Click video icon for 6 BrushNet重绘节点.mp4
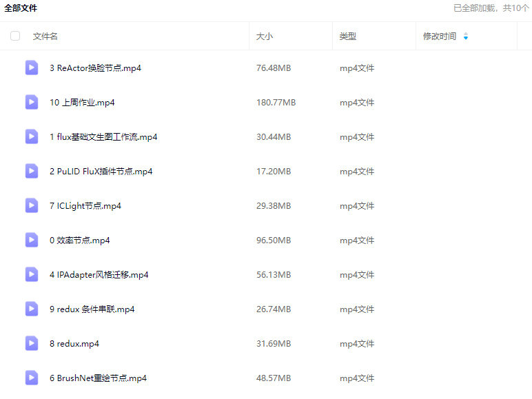532x399 pixels. (32, 378)
